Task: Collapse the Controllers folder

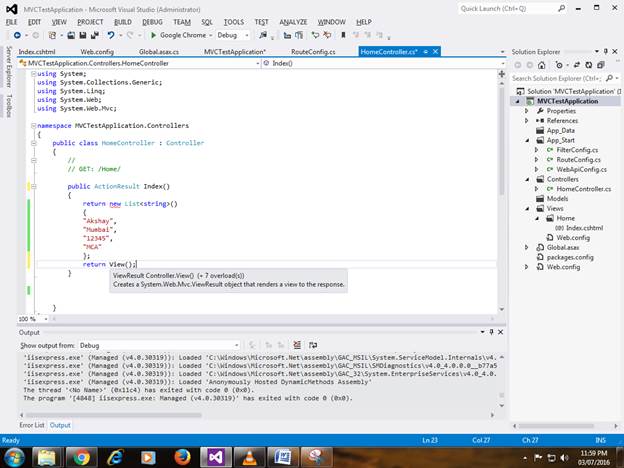Action: click(x=527, y=179)
